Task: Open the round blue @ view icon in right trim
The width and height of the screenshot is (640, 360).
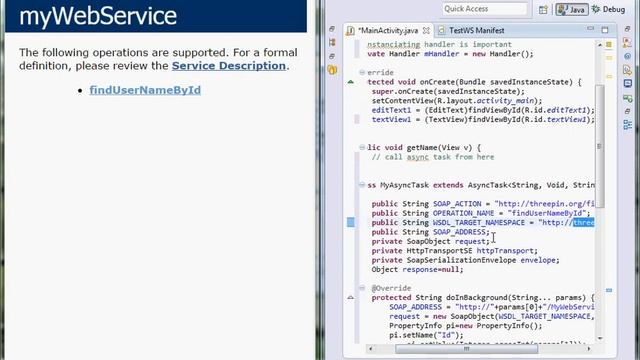Action: 627,56
